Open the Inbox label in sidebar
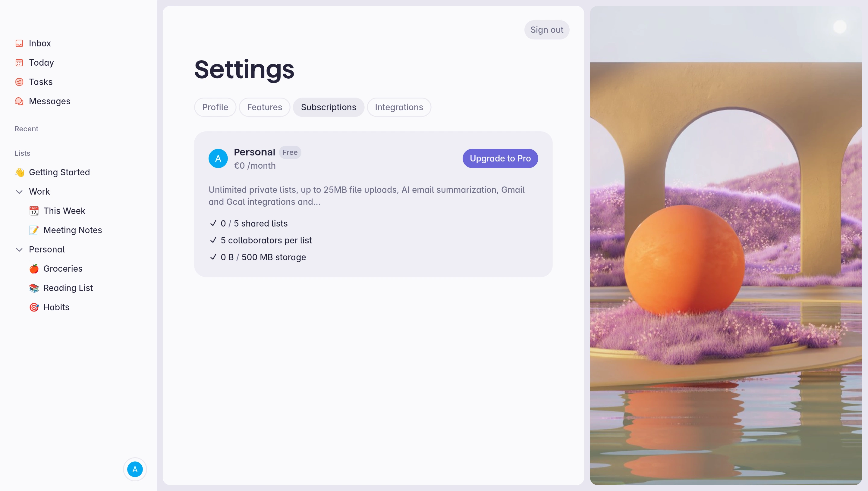 click(x=40, y=43)
